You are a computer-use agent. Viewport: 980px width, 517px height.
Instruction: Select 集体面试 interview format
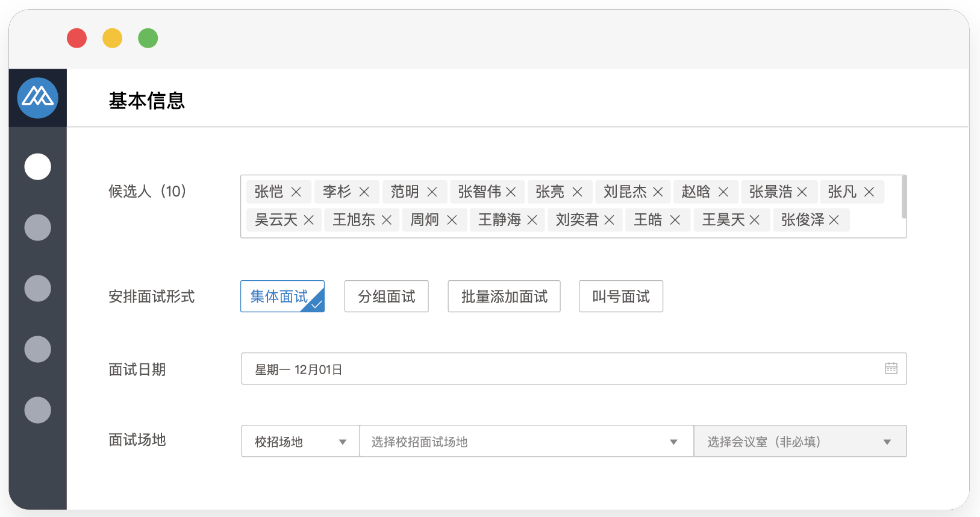[x=282, y=296]
